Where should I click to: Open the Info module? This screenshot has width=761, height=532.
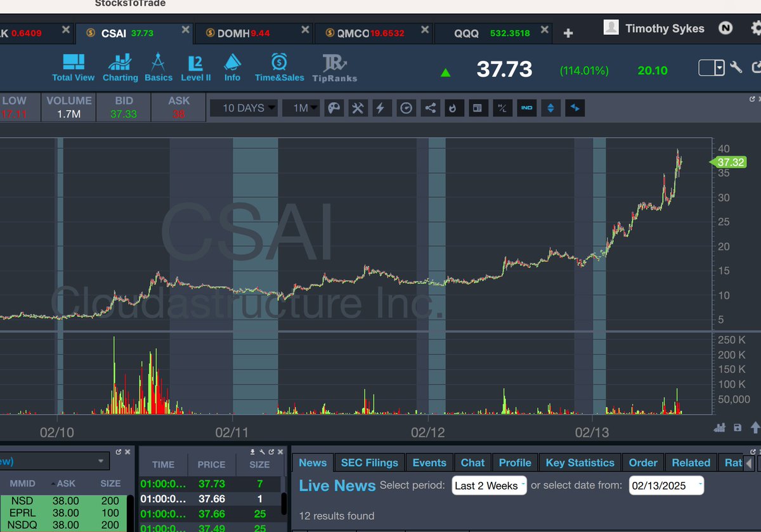pyautogui.click(x=232, y=68)
